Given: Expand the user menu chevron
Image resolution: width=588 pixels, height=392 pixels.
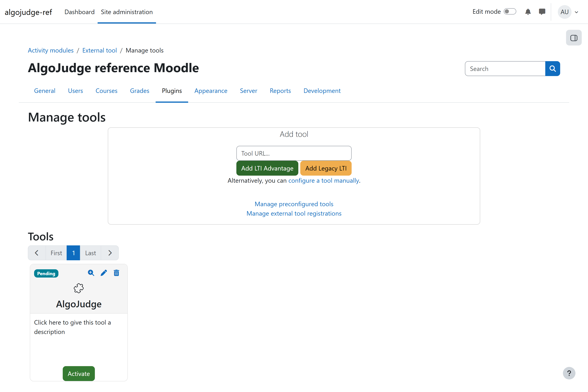Looking at the screenshot, I should coord(576,12).
